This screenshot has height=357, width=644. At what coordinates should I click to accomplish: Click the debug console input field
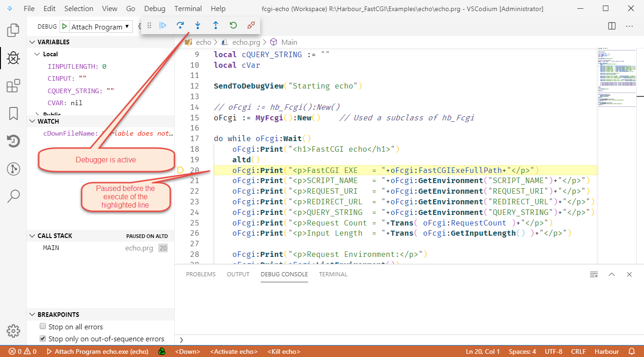pos(406,339)
